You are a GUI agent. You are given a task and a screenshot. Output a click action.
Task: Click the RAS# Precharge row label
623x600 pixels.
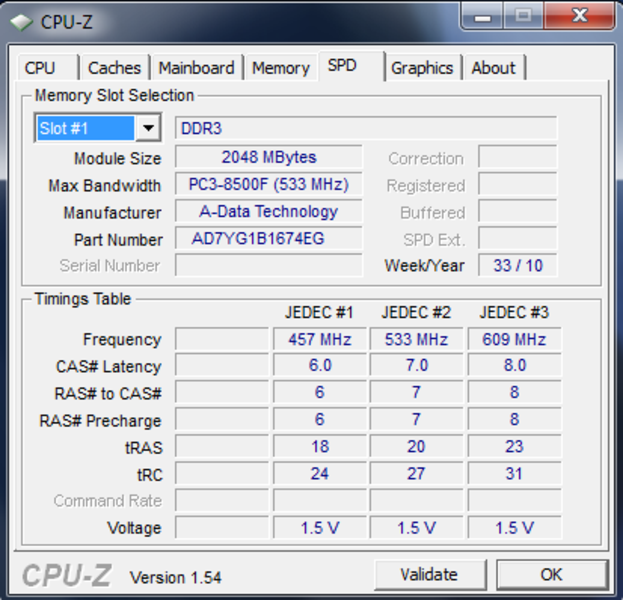point(100,421)
